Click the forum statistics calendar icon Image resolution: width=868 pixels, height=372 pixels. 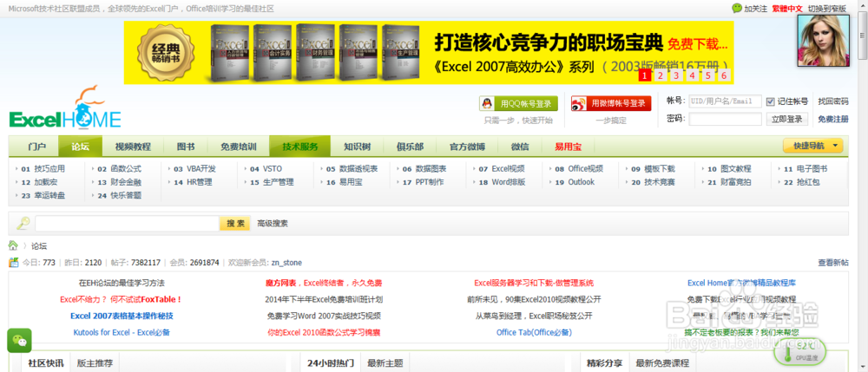tap(14, 262)
